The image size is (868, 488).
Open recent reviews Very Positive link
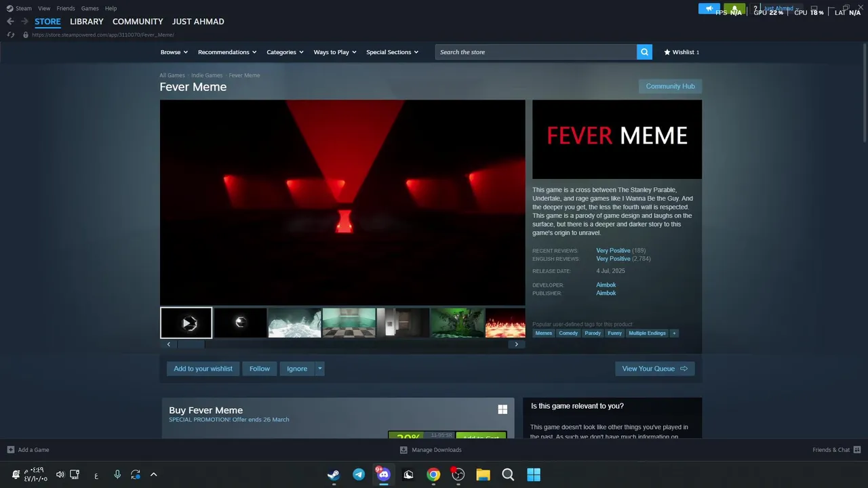coord(613,251)
